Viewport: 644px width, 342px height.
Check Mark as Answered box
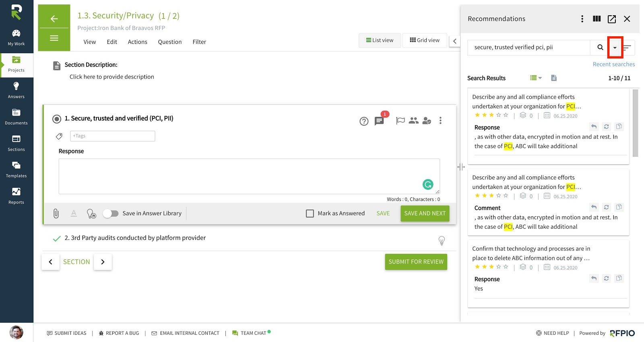coord(310,213)
